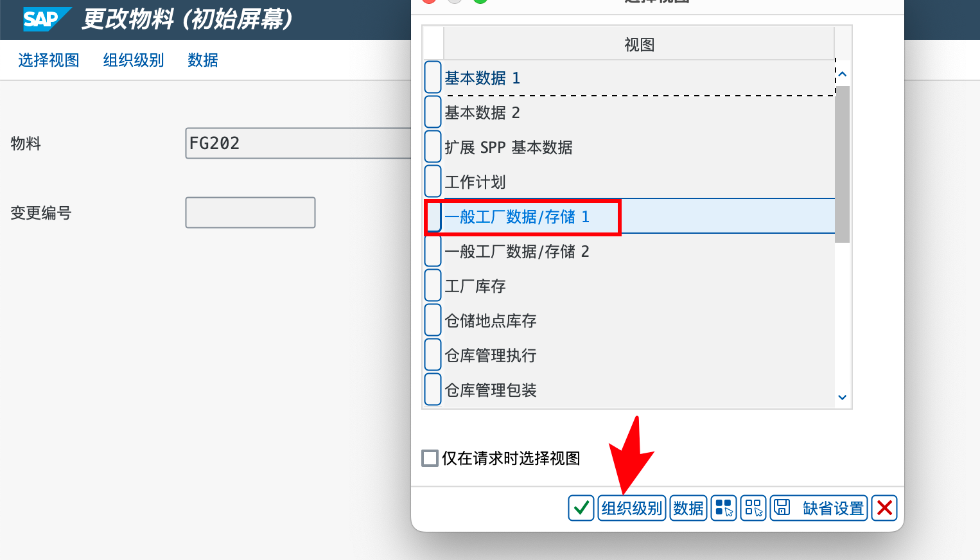Select row checkbox for 基本数据 1
The width and height of the screenshot is (980, 560).
coord(433,78)
